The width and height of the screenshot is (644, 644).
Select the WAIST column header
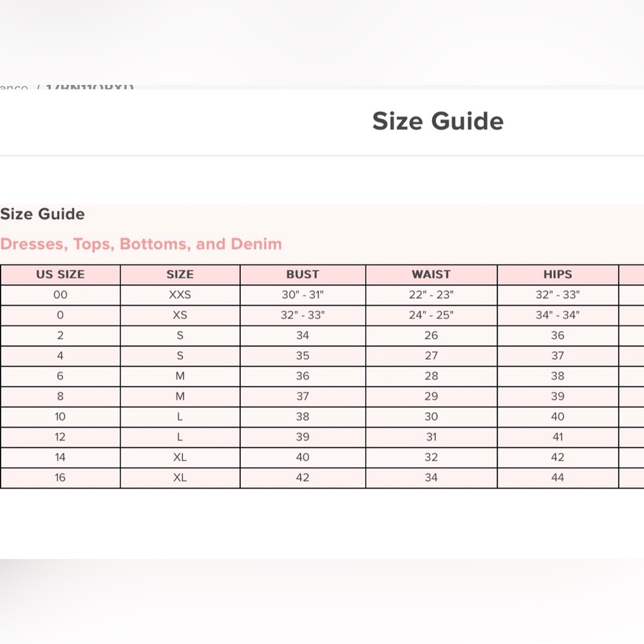[x=431, y=274]
